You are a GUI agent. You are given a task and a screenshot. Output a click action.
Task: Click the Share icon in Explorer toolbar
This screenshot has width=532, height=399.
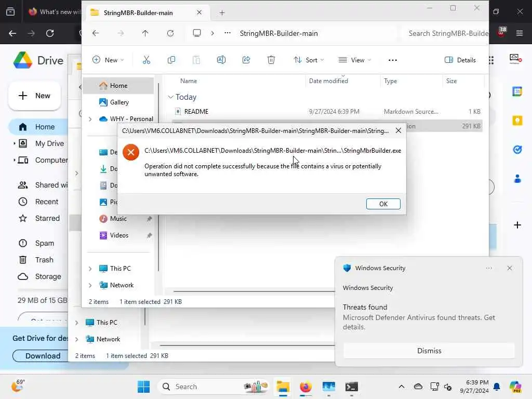pyautogui.click(x=246, y=60)
